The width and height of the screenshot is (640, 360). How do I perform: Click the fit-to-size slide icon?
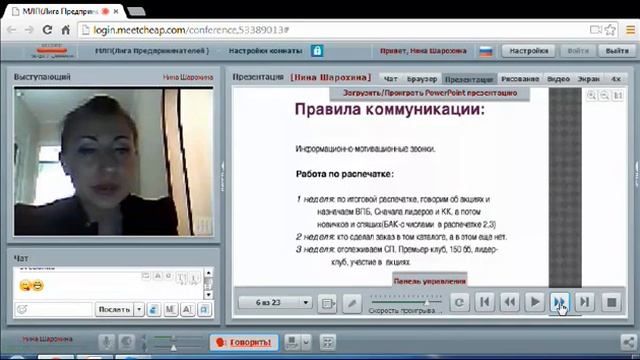click(618, 96)
